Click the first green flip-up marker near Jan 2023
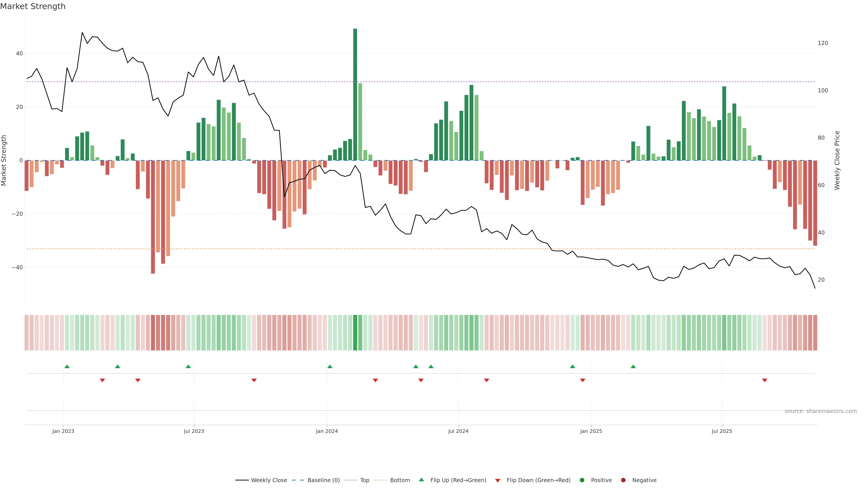Screen dimensions: 868x488 [x=67, y=366]
